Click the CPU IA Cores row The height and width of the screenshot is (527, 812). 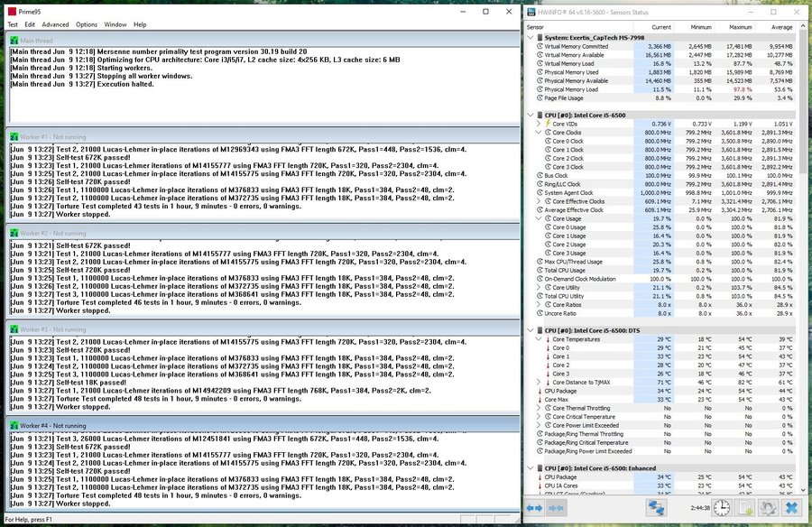coord(665,485)
